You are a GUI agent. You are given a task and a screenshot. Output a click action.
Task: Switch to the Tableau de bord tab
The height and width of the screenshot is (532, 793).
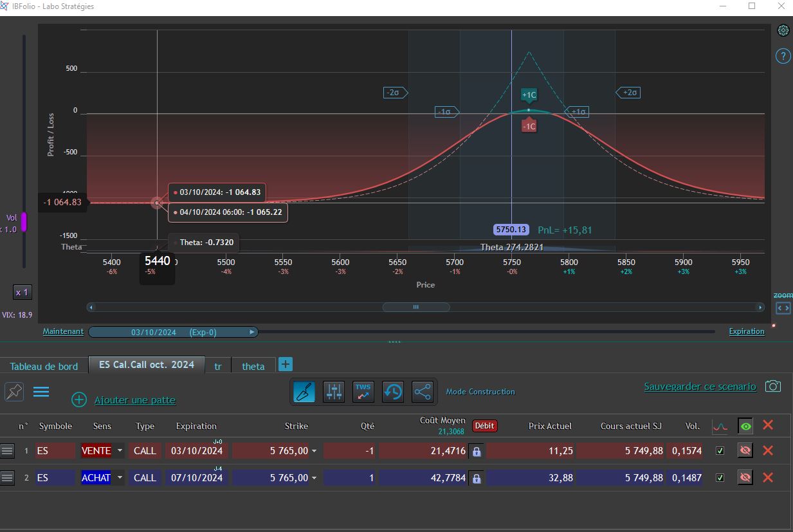(x=44, y=366)
